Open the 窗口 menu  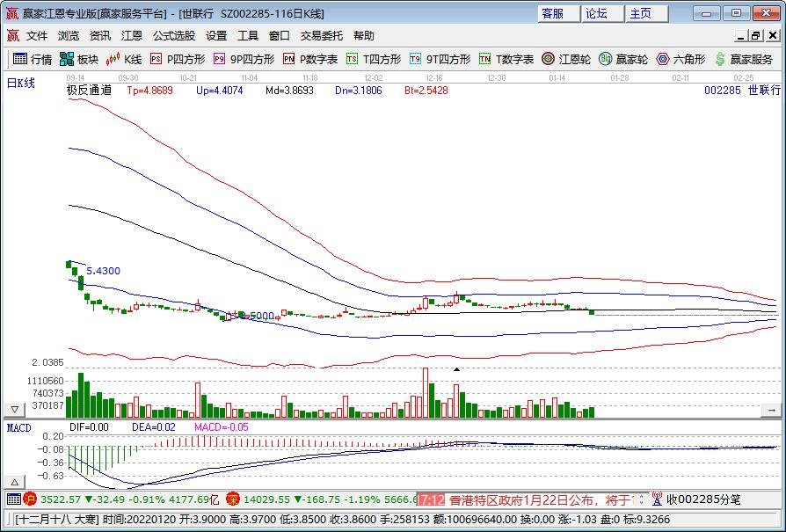point(280,35)
